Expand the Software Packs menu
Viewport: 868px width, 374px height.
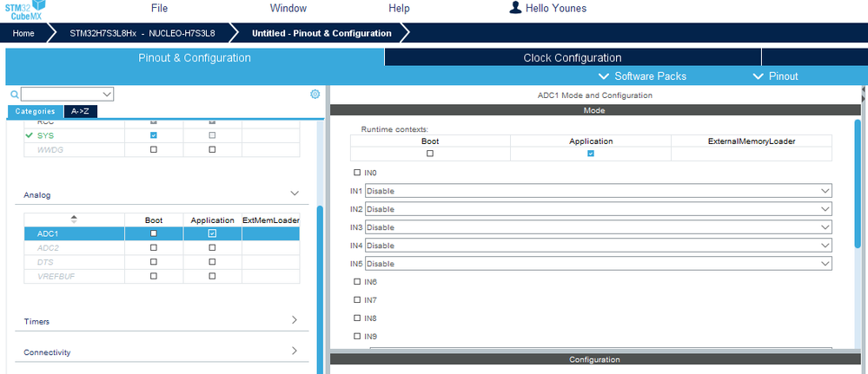point(643,76)
